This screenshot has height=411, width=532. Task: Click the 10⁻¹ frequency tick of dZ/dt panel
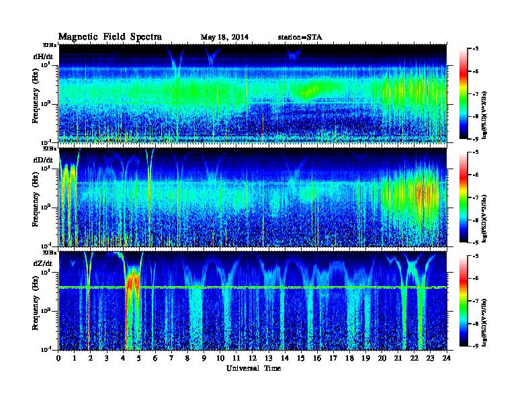46,349
